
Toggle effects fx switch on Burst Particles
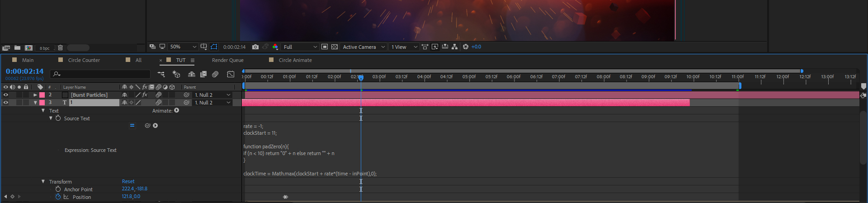(x=145, y=95)
